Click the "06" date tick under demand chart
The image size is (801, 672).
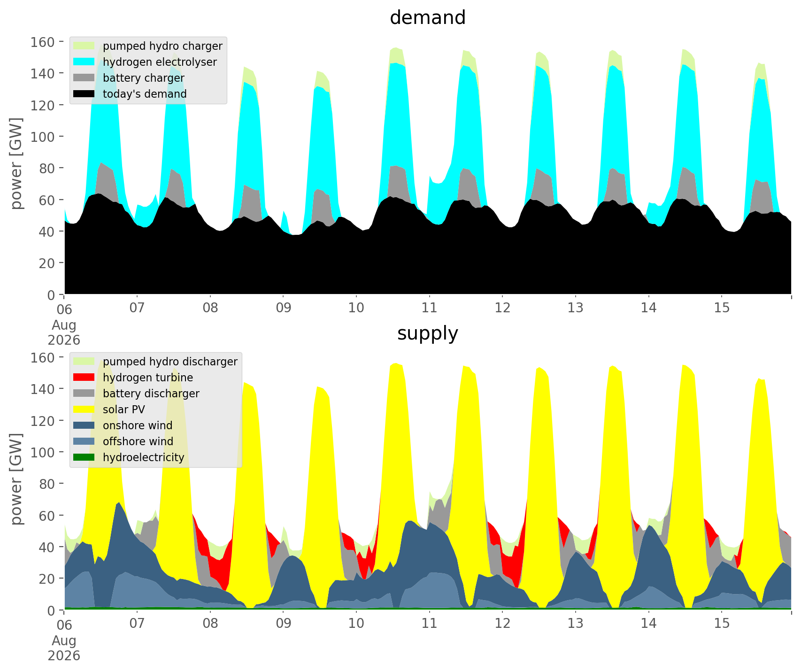tap(64, 309)
